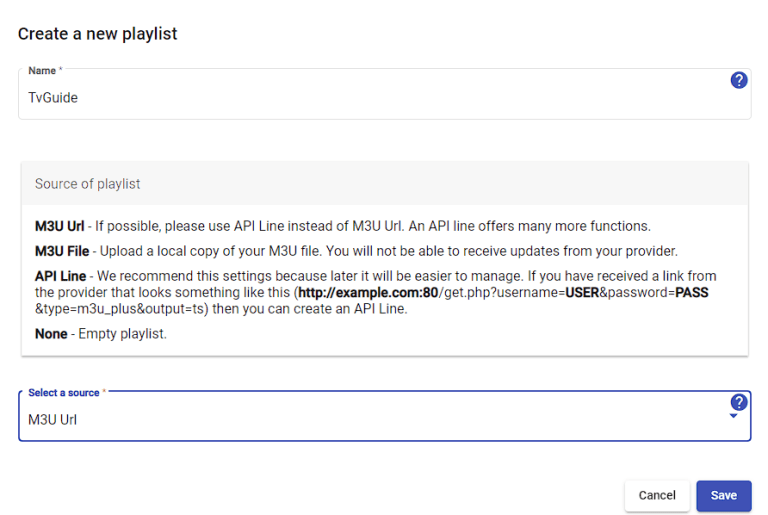Screen dimensions: 768x515
Task: Click the bold "M3U File" term in the description
Action: pyautogui.click(x=62, y=250)
